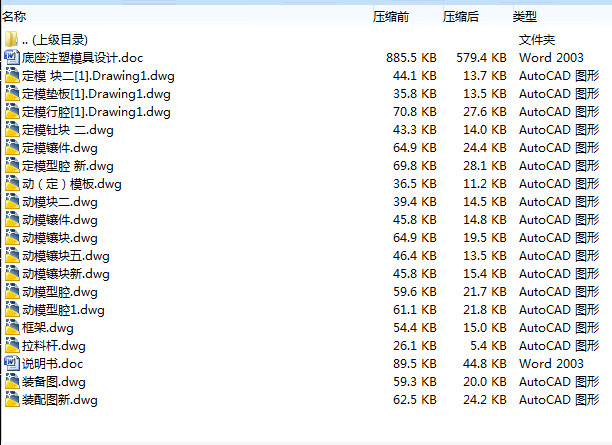
Task: Click the icon of 定模行腔[1].Drawing1.dwg
Action: (12, 111)
